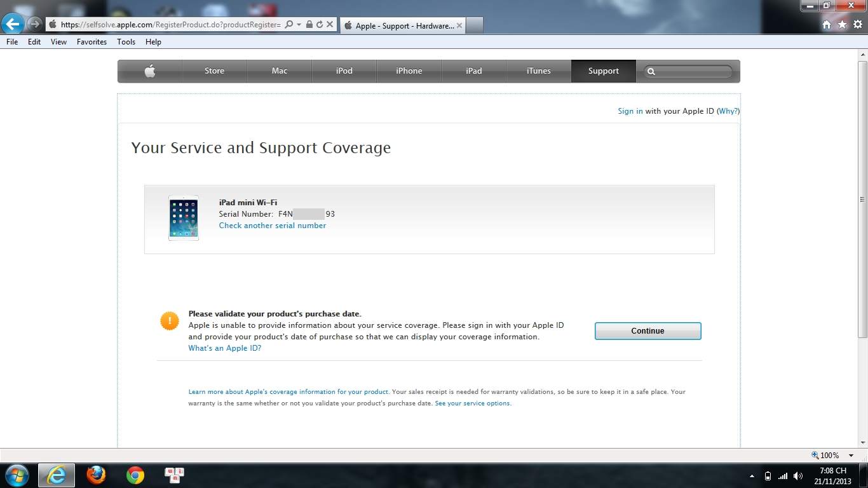Select the Support navigation tab
The image size is (868, 488).
pos(604,71)
